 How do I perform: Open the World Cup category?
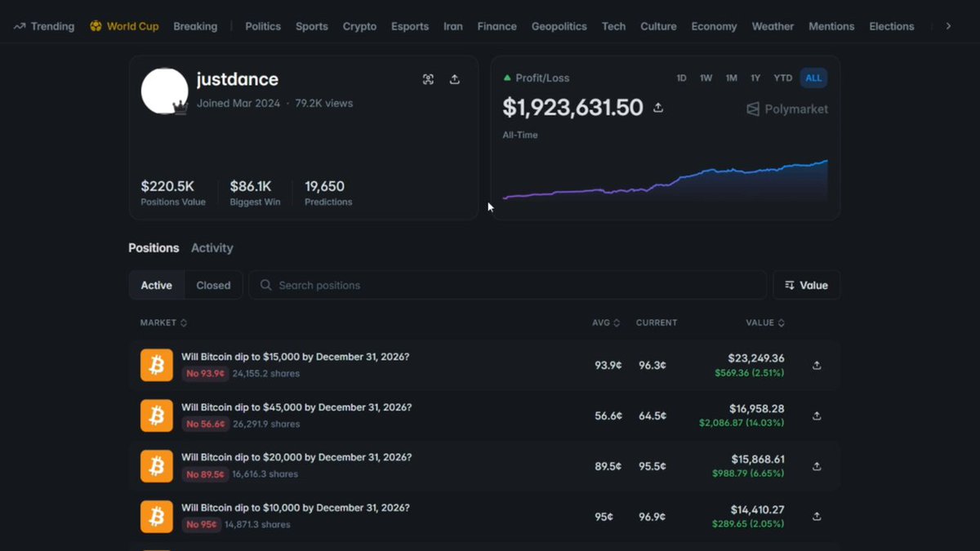[124, 26]
